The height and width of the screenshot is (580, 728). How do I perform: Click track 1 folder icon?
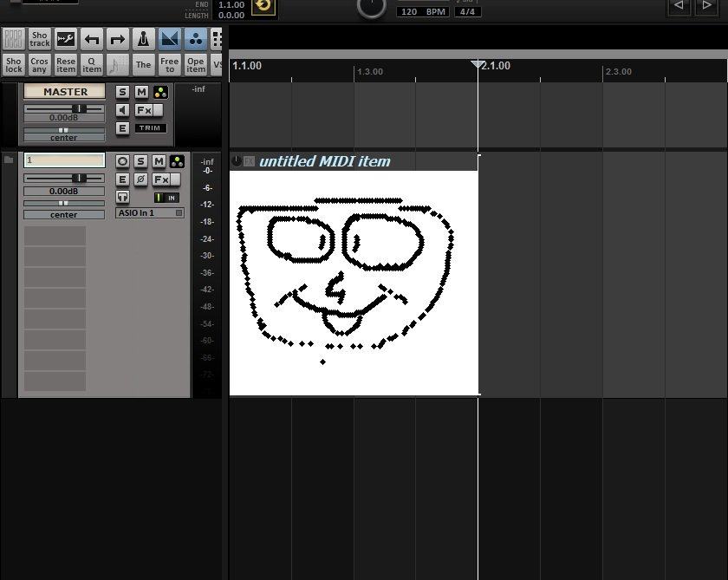pos(9,160)
